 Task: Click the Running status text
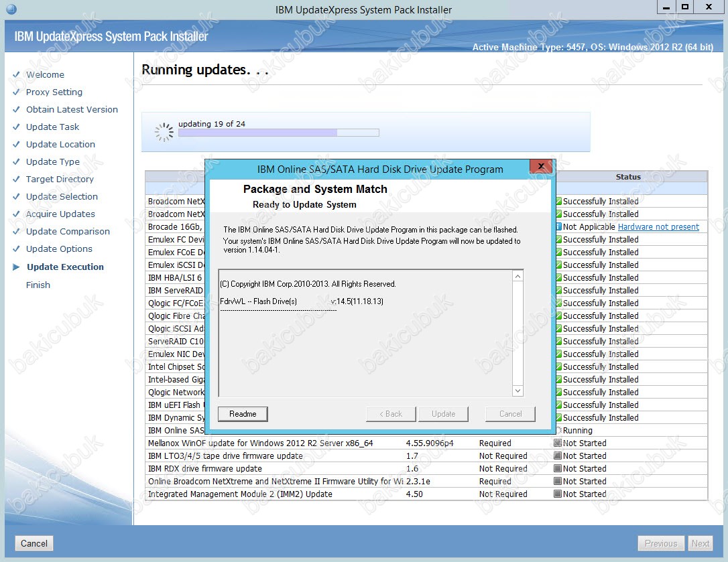[578, 430]
